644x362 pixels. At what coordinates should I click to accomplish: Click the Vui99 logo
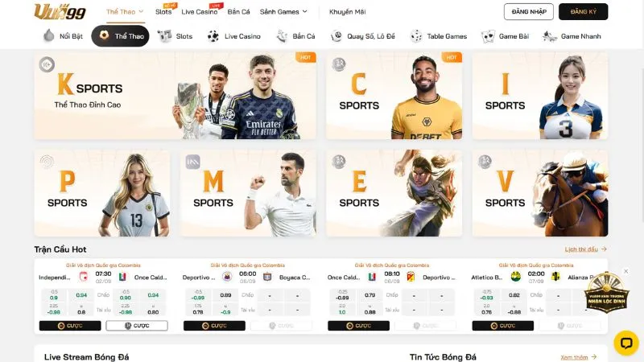[x=60, y=11]
